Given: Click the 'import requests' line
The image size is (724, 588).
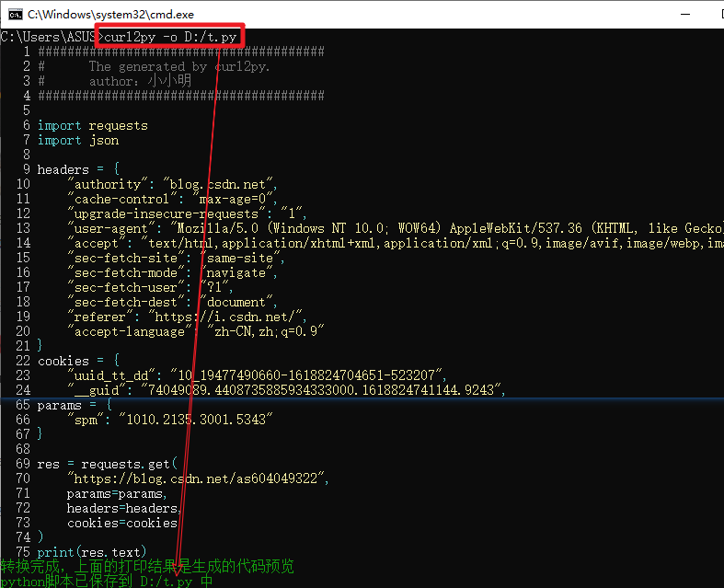Looking at the screenshot, I should point(92,126).
